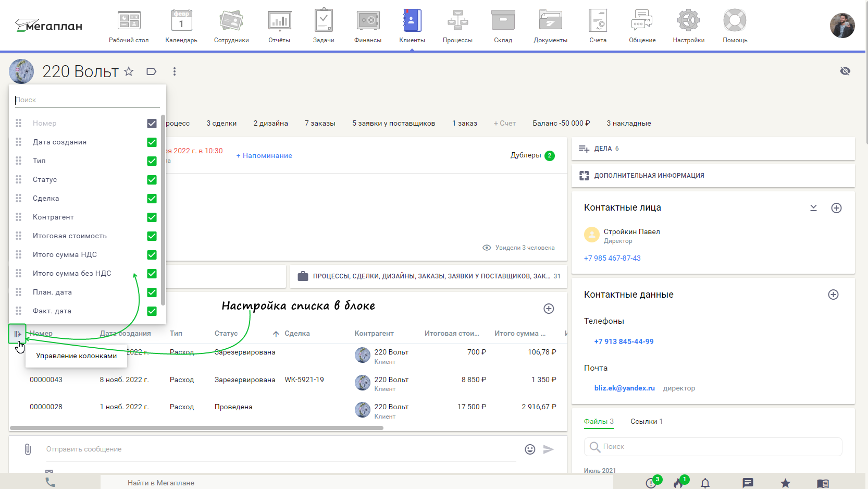Viewport: 868px width, 489px height.
Task: Uncheck the Итоговая стоимость column checkbox
Action: coord(152,236)
